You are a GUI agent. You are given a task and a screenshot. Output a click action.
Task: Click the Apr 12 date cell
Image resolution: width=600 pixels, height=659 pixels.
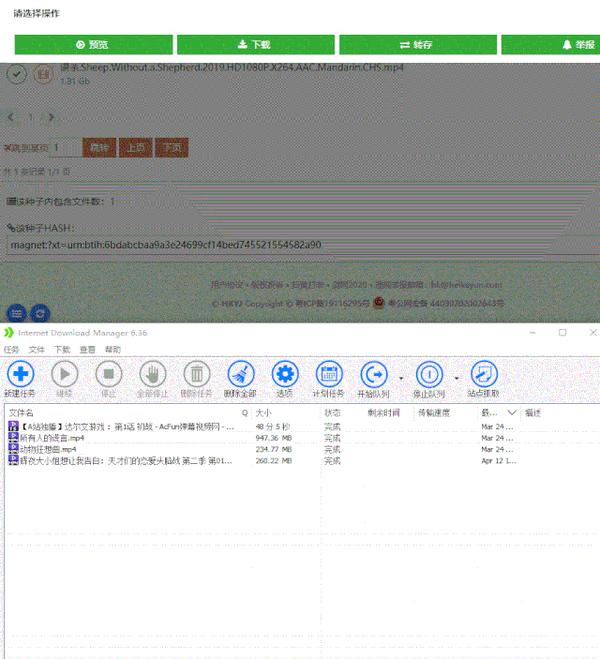499,461
